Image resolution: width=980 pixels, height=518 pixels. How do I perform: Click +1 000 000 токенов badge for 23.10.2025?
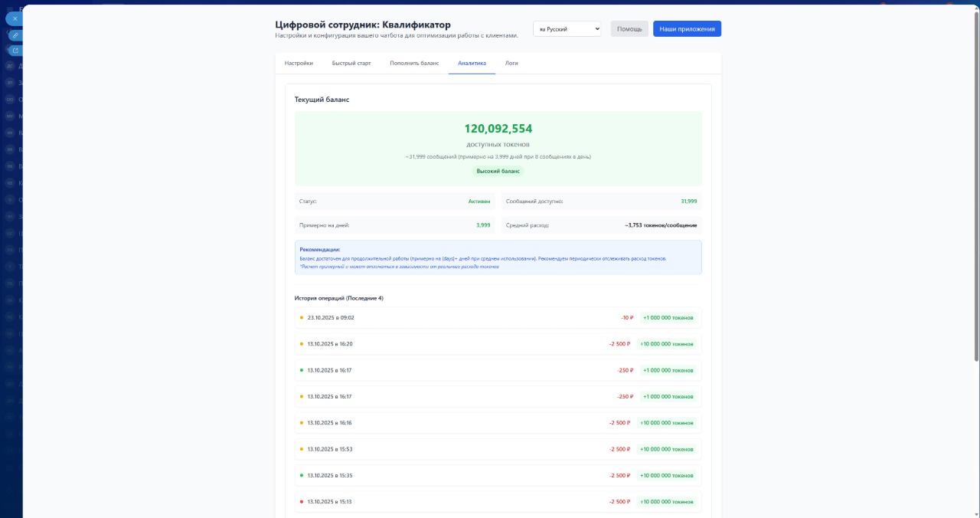tap(668, 317)
